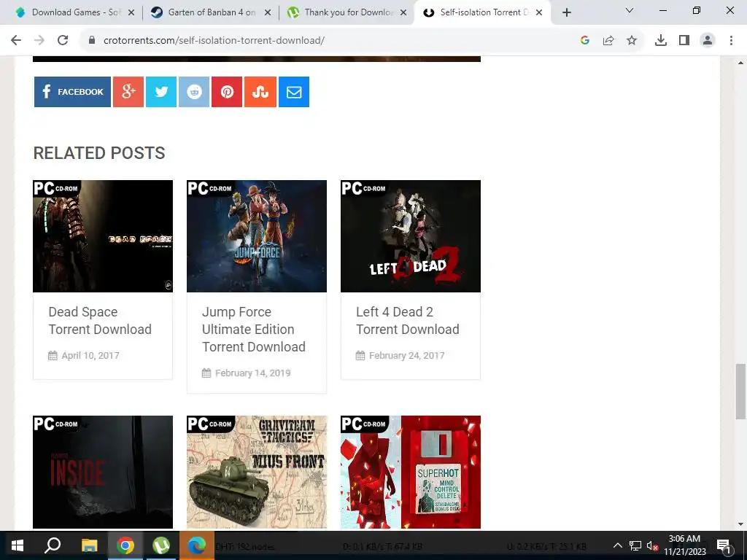The image size is (747, 560).
Task: Open a new browser tab
Action: pos(566,13)
